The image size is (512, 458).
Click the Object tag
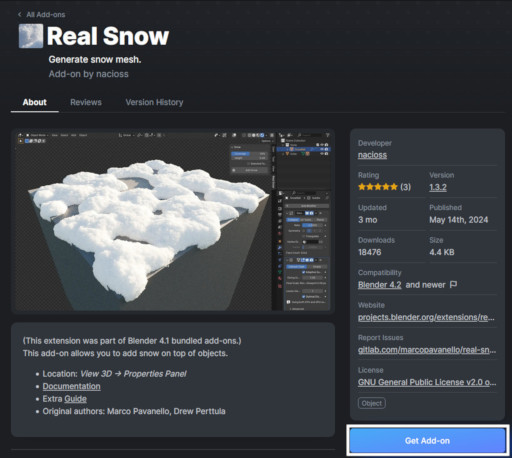[372, 403]
